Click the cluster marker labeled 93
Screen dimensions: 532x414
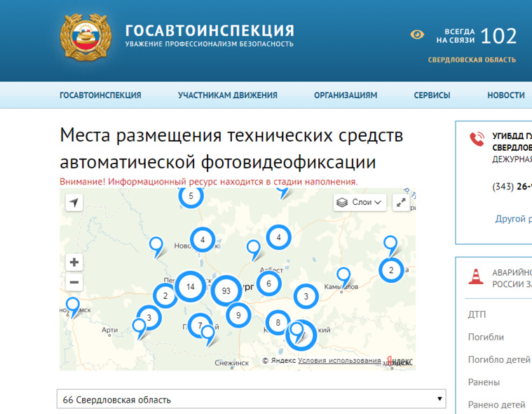coord(226,291)
